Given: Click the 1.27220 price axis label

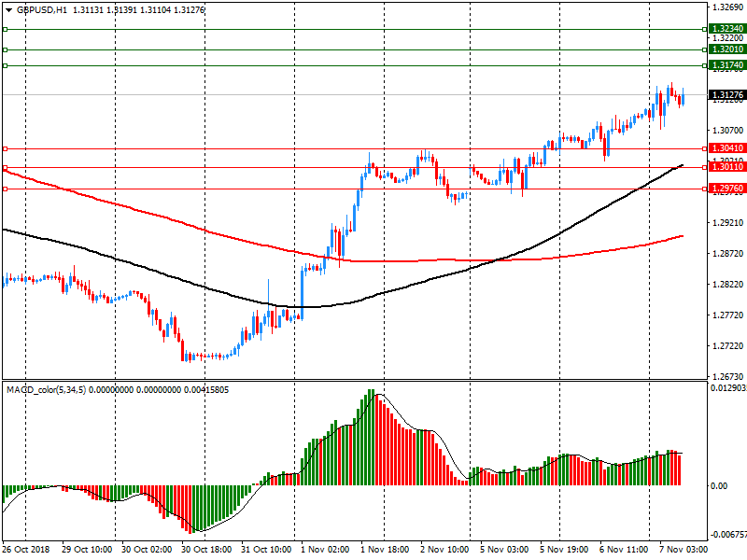Looking at the screenshot, I should click(x=727, y=345).
